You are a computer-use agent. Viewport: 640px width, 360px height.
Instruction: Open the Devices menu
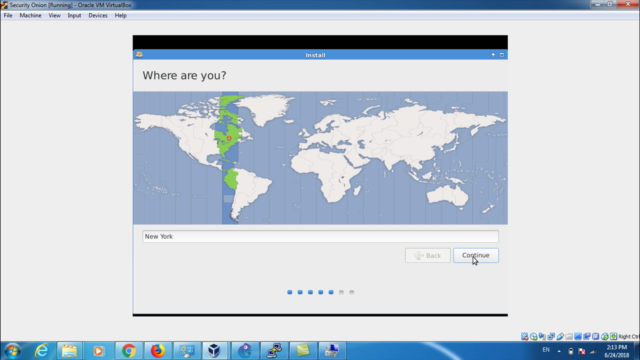tap(98, 16)
